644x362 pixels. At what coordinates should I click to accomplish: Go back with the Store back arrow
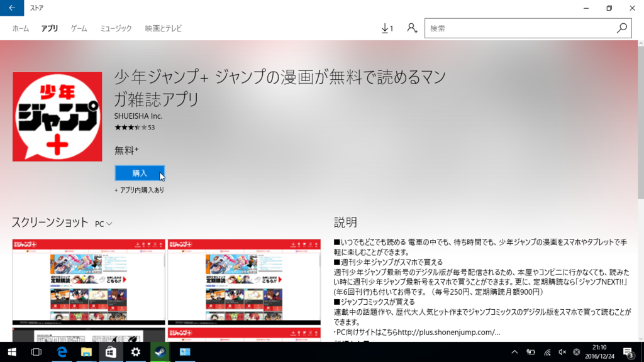12,8
